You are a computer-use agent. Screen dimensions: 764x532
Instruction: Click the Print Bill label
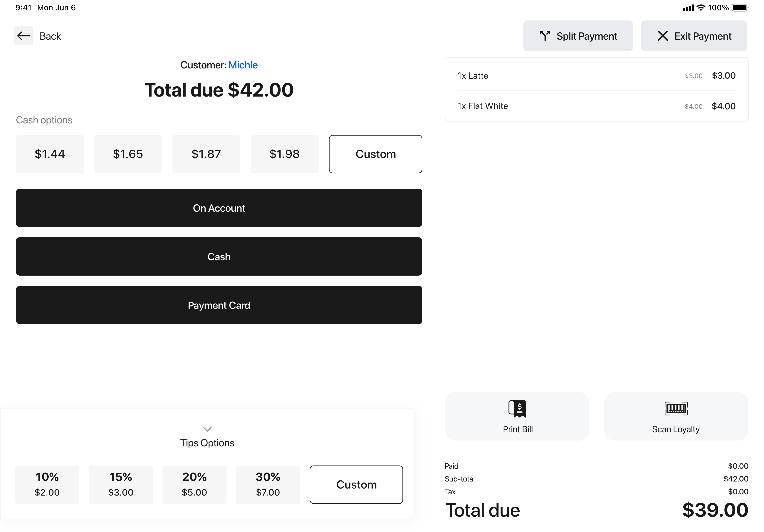pyautogui.click(x=518, y=429)
